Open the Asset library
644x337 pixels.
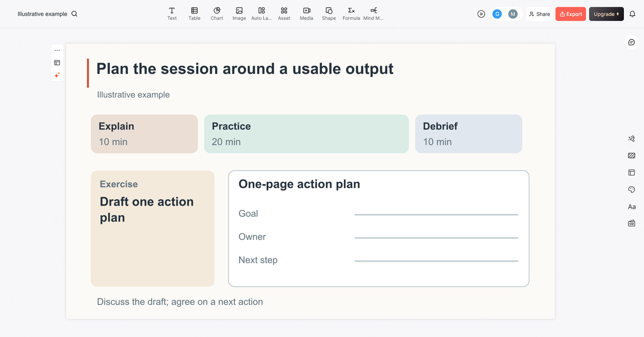tap(284, 14)
